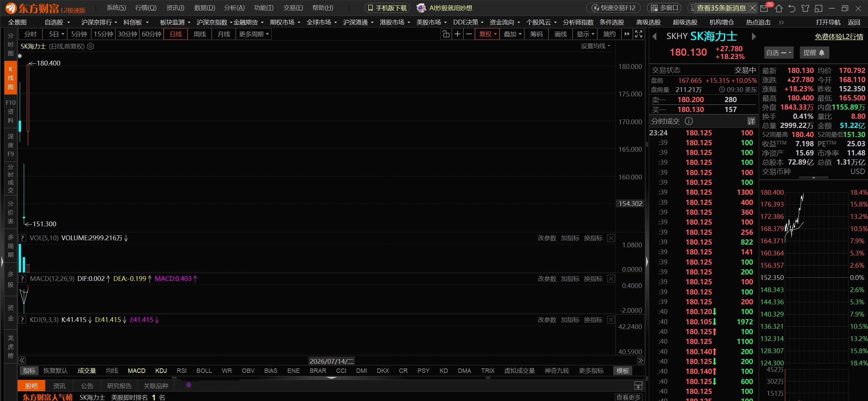This screenshot has width=868, height=401.
Task: Open F10资料 sidebar tab
Action: [11, 112]
